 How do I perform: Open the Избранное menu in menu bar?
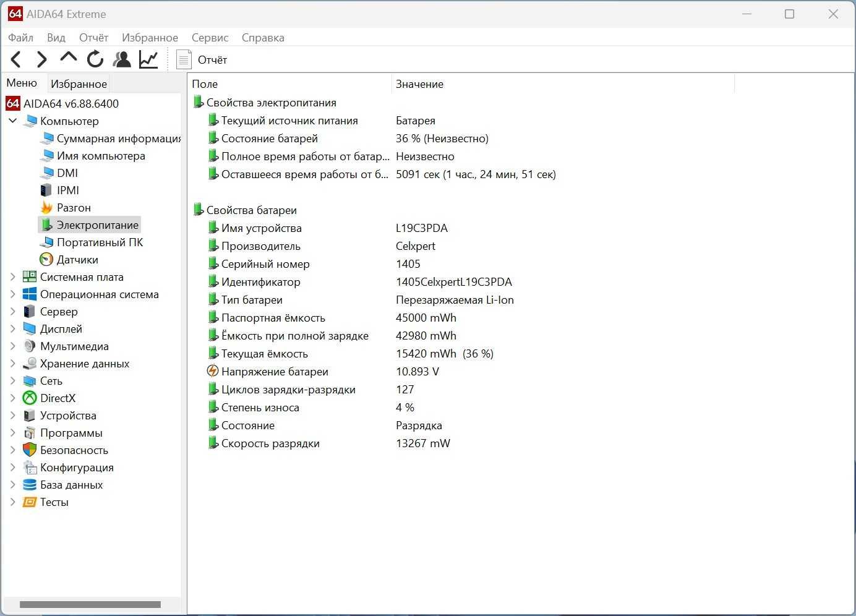point(150,38)
